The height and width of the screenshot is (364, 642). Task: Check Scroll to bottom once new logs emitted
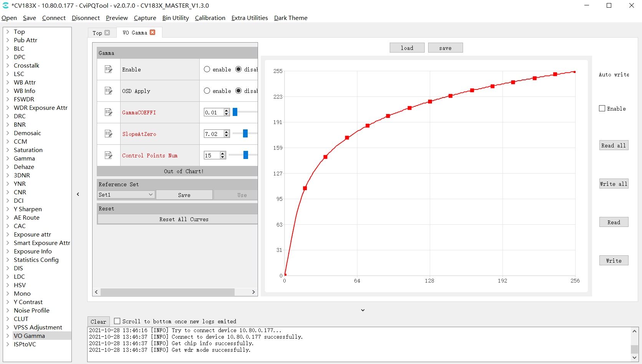(117, 321)
